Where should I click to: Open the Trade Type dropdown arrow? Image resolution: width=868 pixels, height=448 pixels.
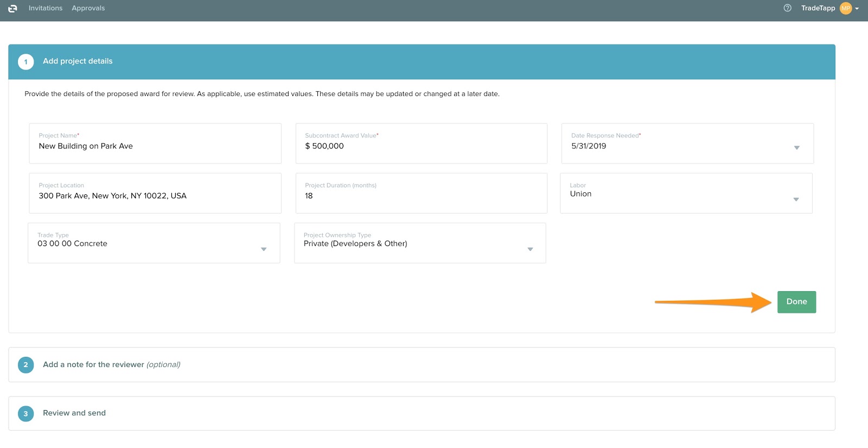click(264, 249)
